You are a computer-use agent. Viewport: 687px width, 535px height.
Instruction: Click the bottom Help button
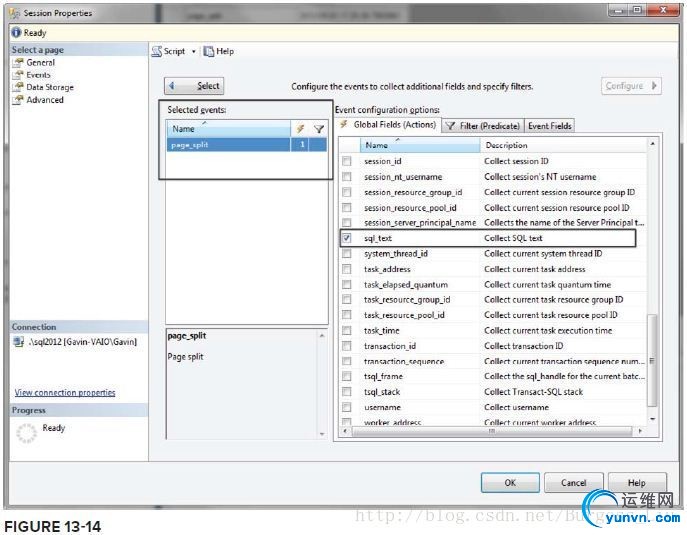tap(637, 483)
